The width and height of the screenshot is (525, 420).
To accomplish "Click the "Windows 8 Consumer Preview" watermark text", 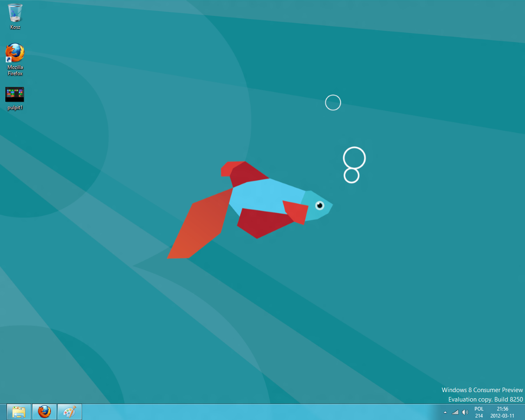I will coord(482,390).
